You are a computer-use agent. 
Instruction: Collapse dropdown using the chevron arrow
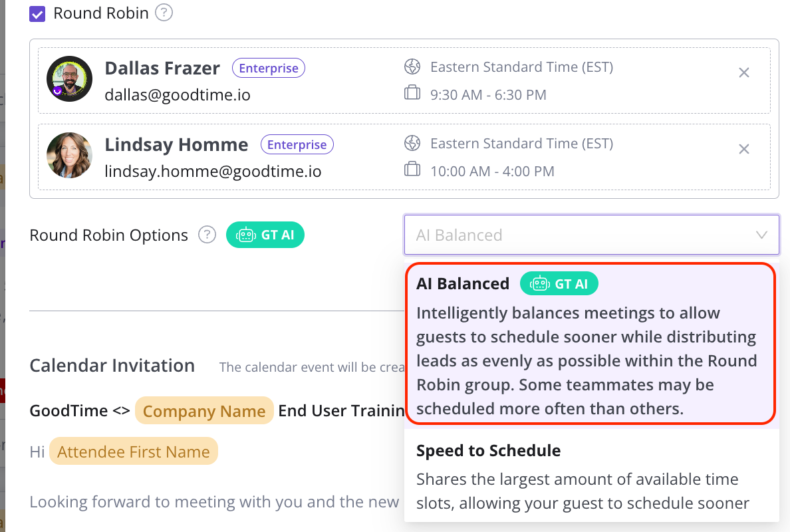point(762,235)
